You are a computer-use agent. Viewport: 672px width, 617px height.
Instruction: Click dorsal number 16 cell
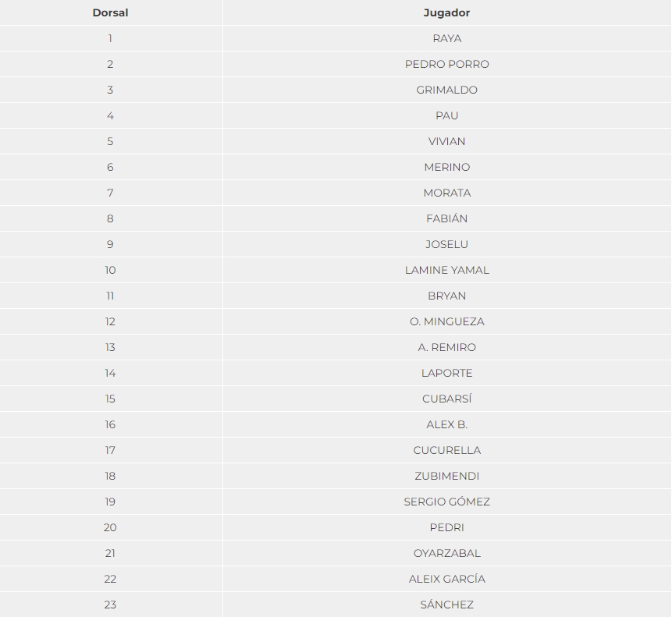[110, 424]
